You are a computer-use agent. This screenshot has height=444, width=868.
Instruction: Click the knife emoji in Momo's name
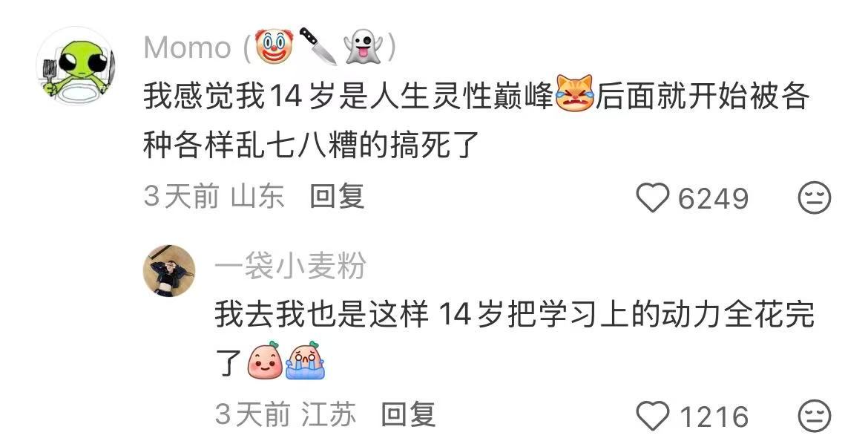point(318,46)
